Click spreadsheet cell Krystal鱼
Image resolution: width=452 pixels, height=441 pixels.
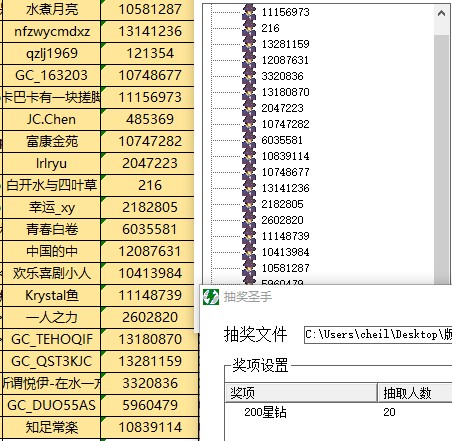pyautogui.click(x=51, y=295)
